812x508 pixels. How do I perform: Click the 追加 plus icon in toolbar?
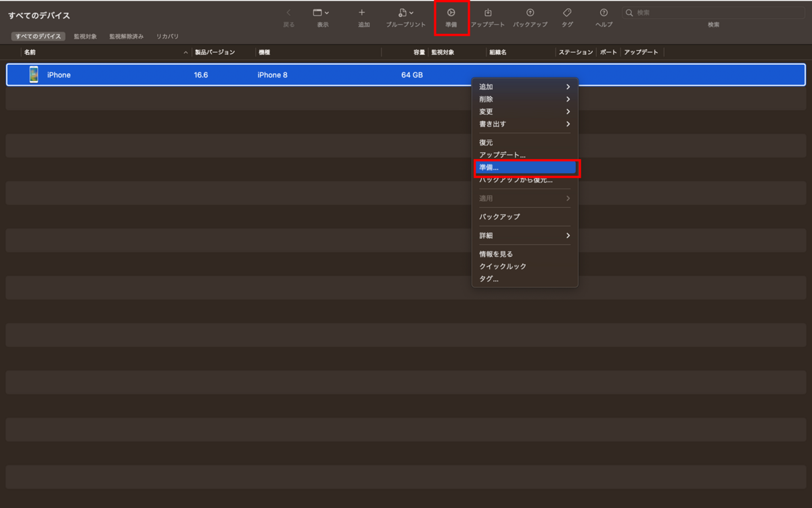coord(362,13)
